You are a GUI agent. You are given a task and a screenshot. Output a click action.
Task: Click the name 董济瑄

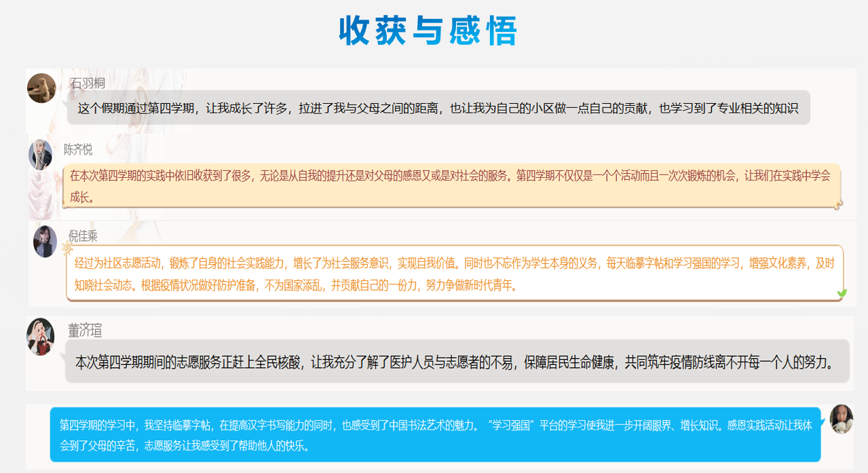pos(85,330)
